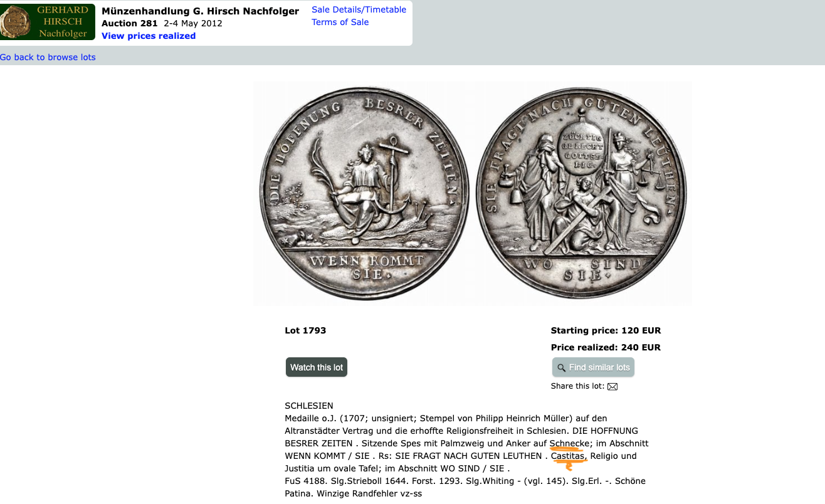The height and width of the screenshot is (504, 825).
Task: Click the envelope icon to share this lot
Action: point(612,387)
